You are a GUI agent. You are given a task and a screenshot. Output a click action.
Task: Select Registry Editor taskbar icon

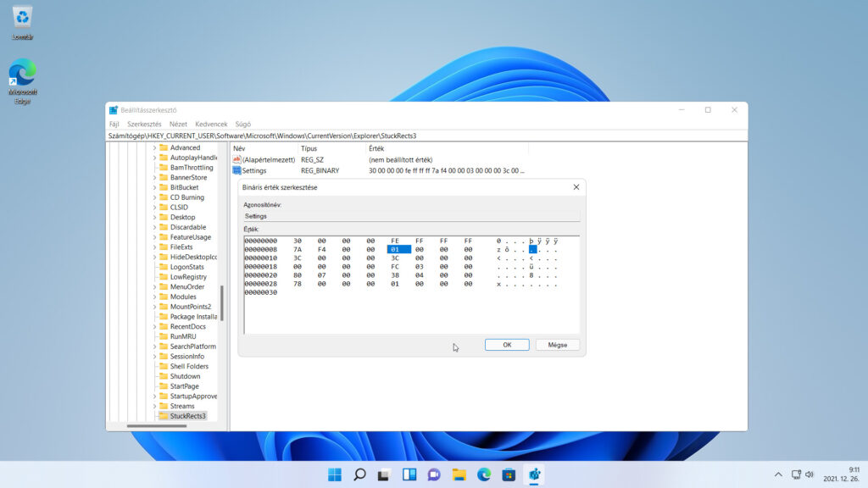click(x=534, y=474)
